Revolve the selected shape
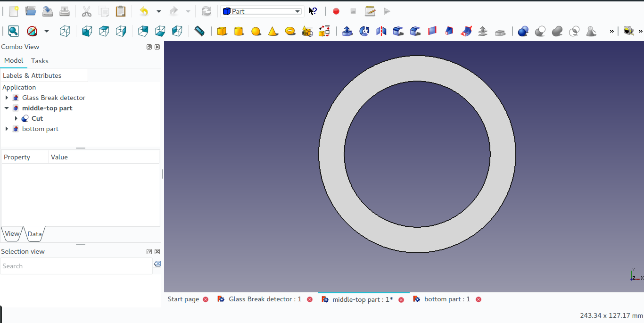This screenshot has width=644, height=323. pos(364,31)
